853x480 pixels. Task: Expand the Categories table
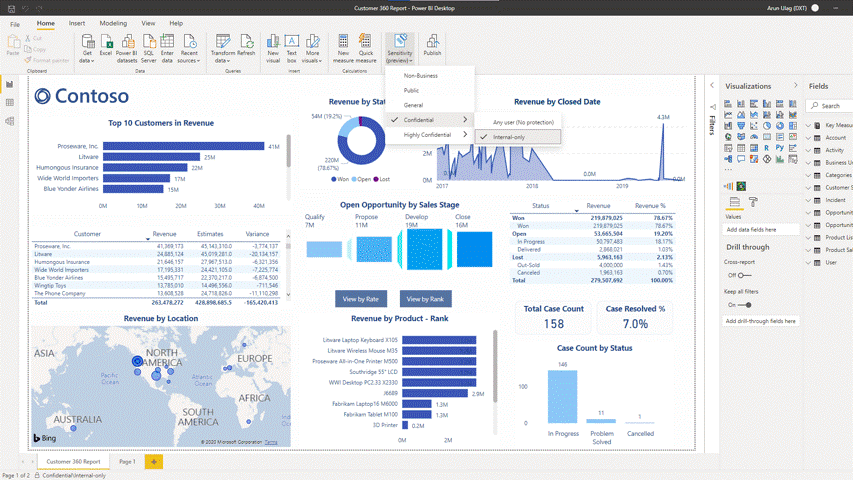click(808, 175)
